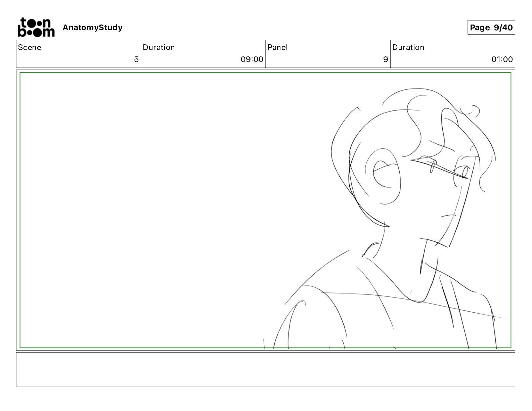
Task: Click the Panel header label
Action: [x=278, y=47]
